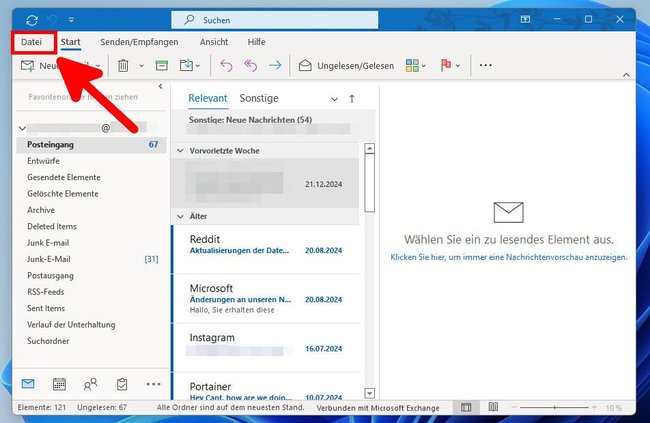
Task: Switch to the Start ribbon tab
Action: pyautogui.click(x=70, y=42)
